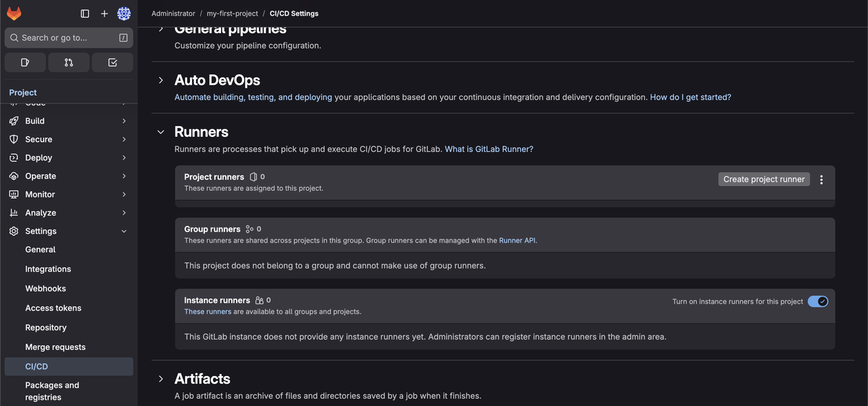868x406 pixels.
Task: Go to Webhooks settings page
Action: click(x=45, y=288)
